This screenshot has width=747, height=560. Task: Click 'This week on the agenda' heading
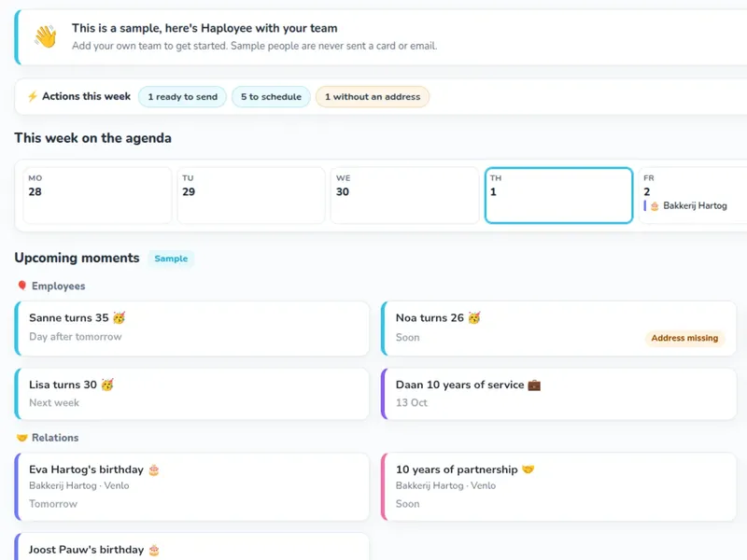[92, 138]
